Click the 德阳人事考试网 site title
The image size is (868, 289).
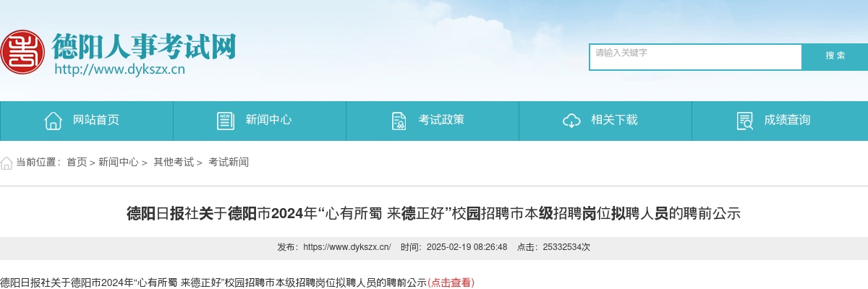pos(145,46)
